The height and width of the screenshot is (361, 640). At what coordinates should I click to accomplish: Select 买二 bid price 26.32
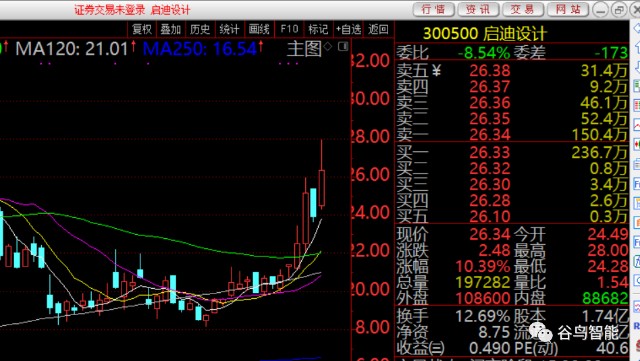point(489,168)
